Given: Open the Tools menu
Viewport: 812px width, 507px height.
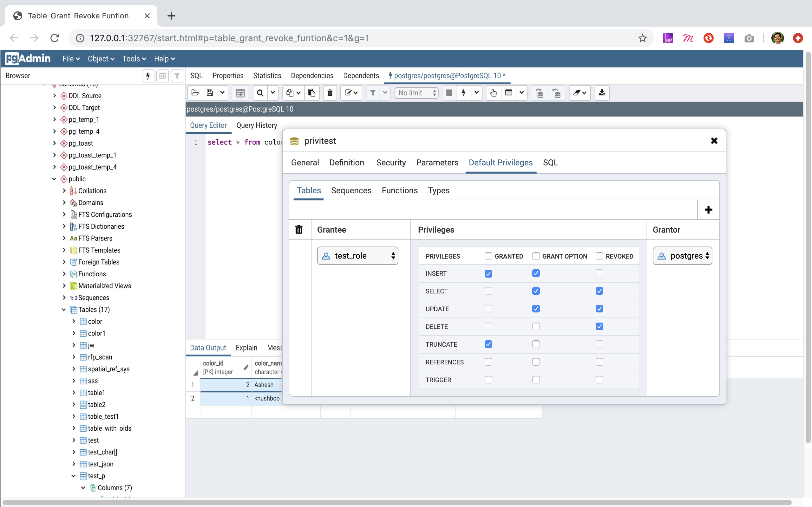Looking at the screenshot, I should point(134,59).
